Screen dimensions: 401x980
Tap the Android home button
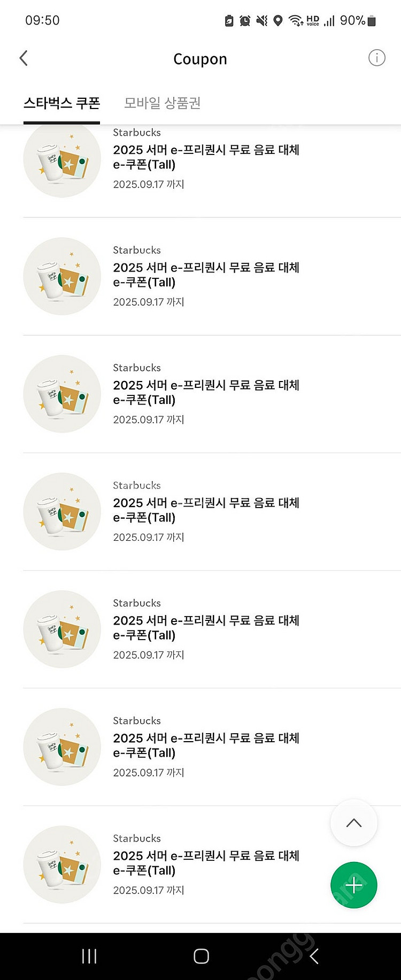201,956
